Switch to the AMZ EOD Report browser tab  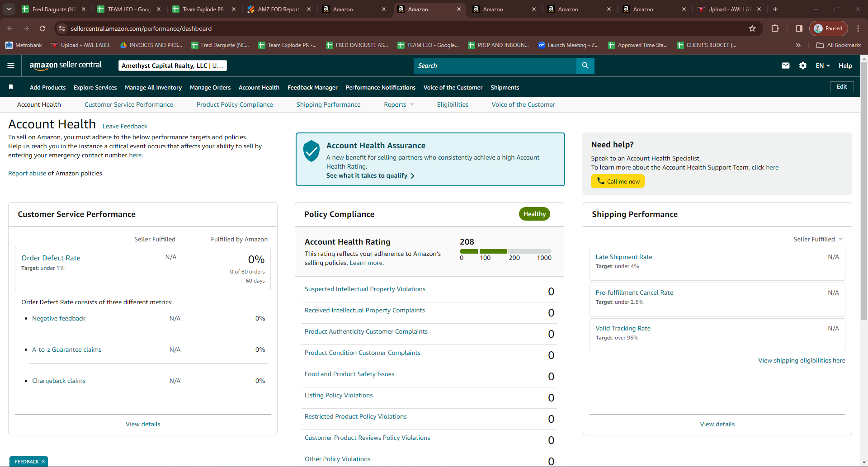[278, 9]
